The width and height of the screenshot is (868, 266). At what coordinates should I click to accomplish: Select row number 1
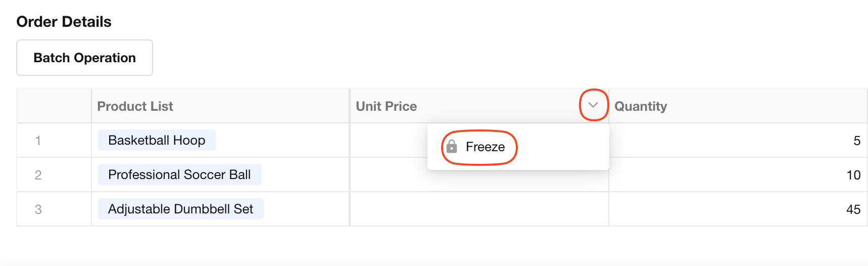click(x=38, y=141)
